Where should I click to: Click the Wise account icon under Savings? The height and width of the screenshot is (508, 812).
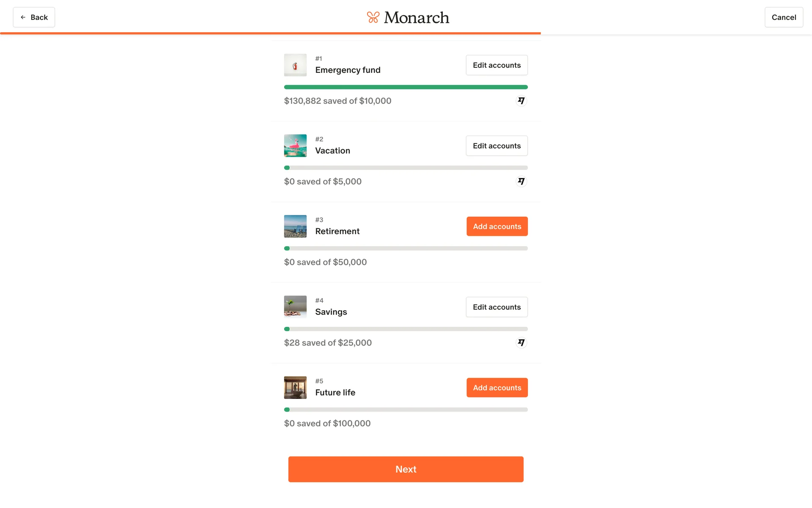pyautogui.click(x=521, y=343)
